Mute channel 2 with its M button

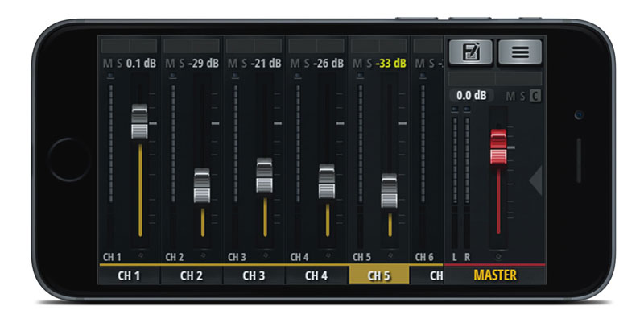pos(170,64)
